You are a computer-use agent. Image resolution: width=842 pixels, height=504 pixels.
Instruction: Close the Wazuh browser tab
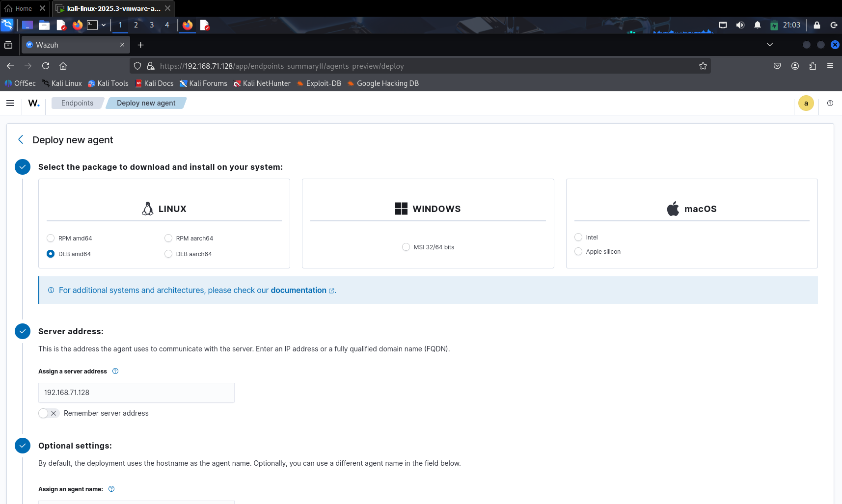tap(122, 45)
